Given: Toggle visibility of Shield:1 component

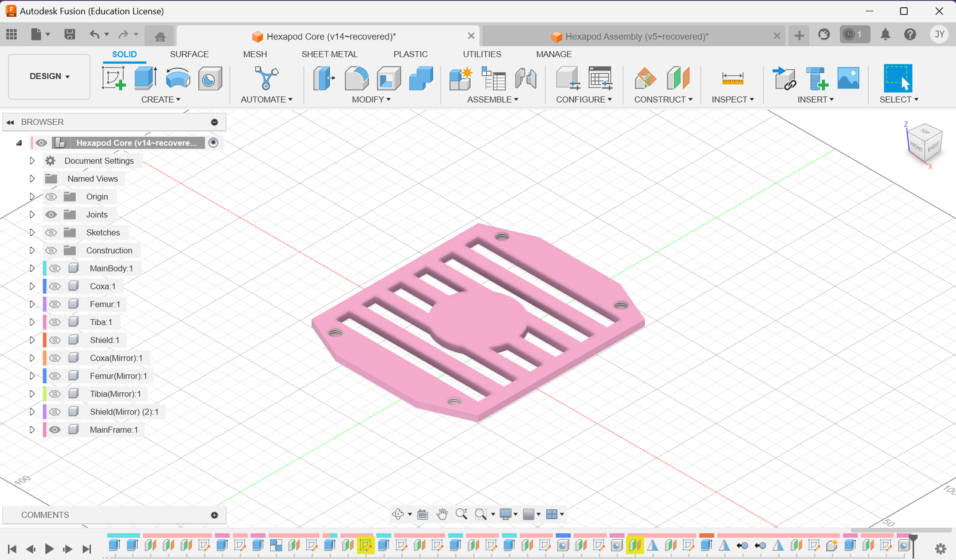Looking at the screenshot, I should click(55, 340).
